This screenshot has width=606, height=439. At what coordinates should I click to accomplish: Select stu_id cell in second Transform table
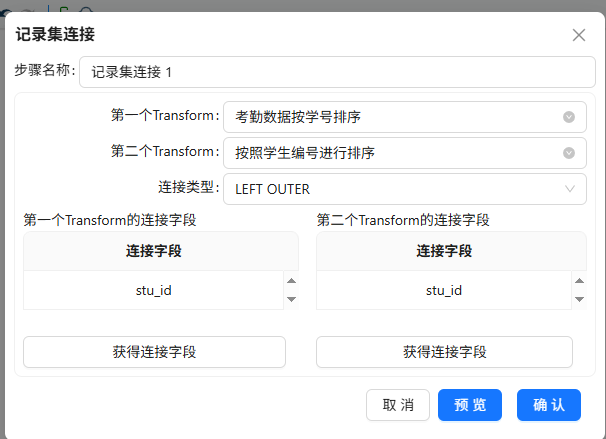coord(444,290)
